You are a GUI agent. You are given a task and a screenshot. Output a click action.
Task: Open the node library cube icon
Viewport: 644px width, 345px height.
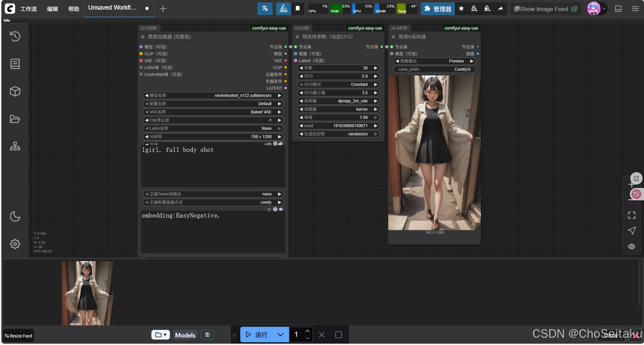(x=15, y=91)
